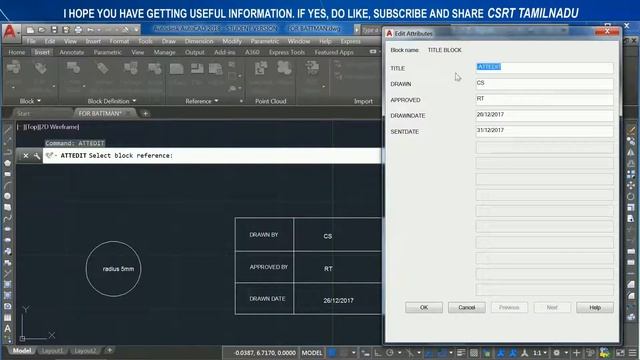
Task: Toggle the MODEL space button
Action: click(x=312, y=353)
